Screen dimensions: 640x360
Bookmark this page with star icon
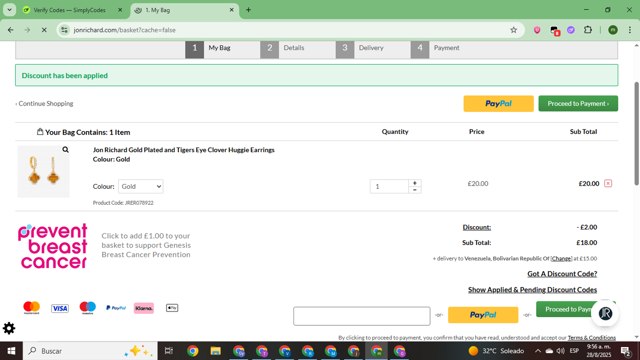click(x=513, y=30)
